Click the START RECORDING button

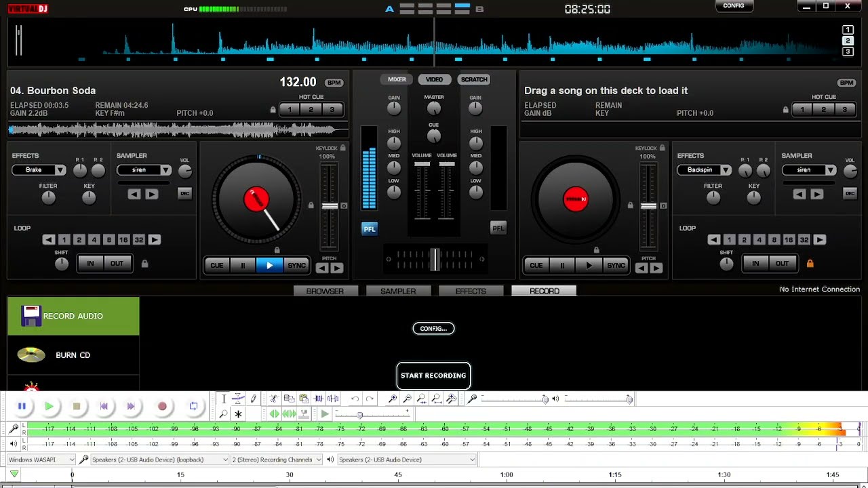click(433, 375)
